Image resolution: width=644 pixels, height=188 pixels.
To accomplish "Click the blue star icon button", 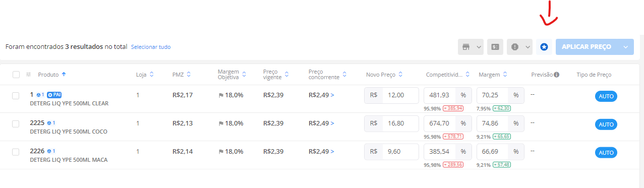I will tap(544, 47).
